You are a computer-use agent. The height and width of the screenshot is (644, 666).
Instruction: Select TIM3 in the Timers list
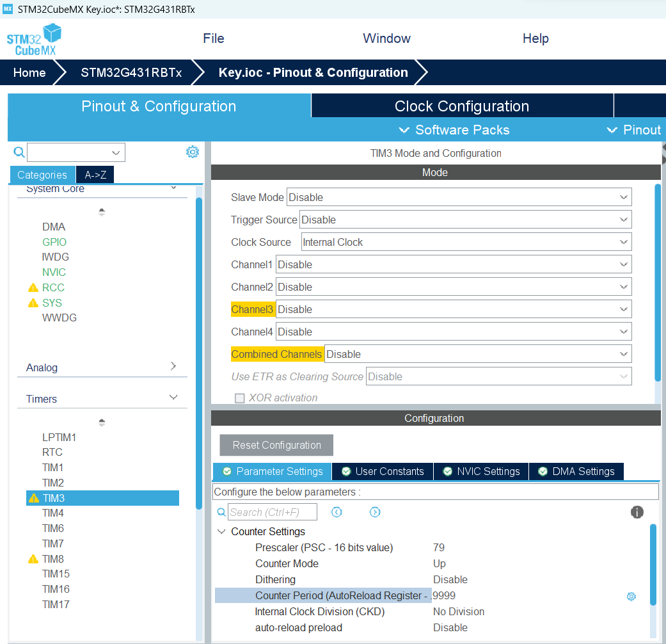[x=102, y=498]
